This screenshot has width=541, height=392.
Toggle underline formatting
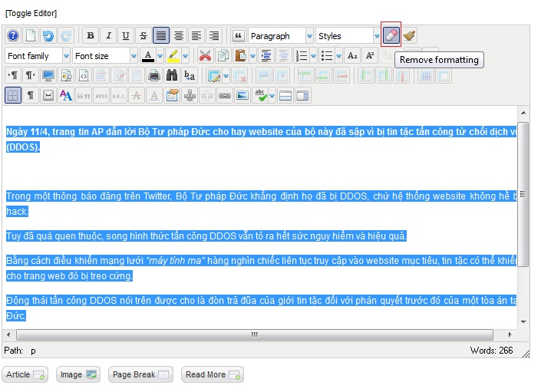point(126,35)
